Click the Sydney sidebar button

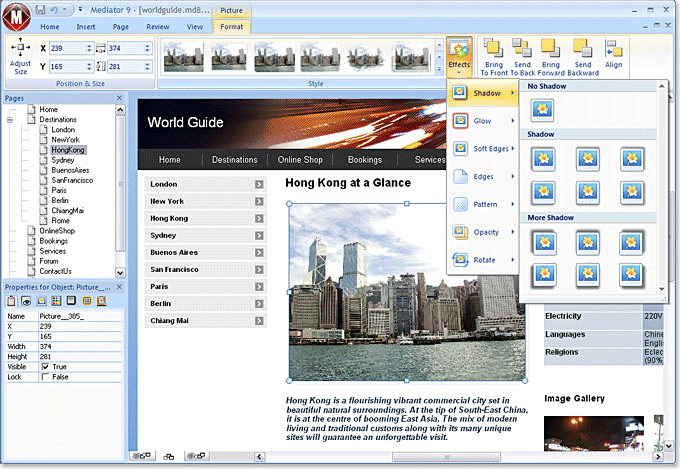(205, 235)
